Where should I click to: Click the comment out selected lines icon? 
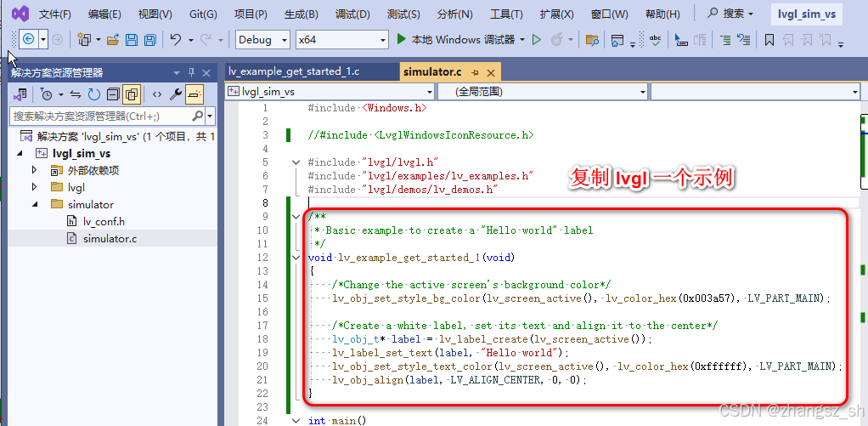coord(725,40)
